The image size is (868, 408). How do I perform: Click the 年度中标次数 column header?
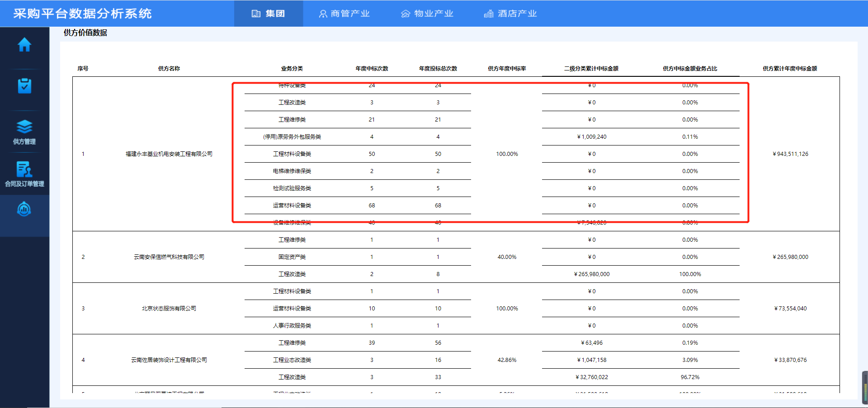click(x=372, y=69)
